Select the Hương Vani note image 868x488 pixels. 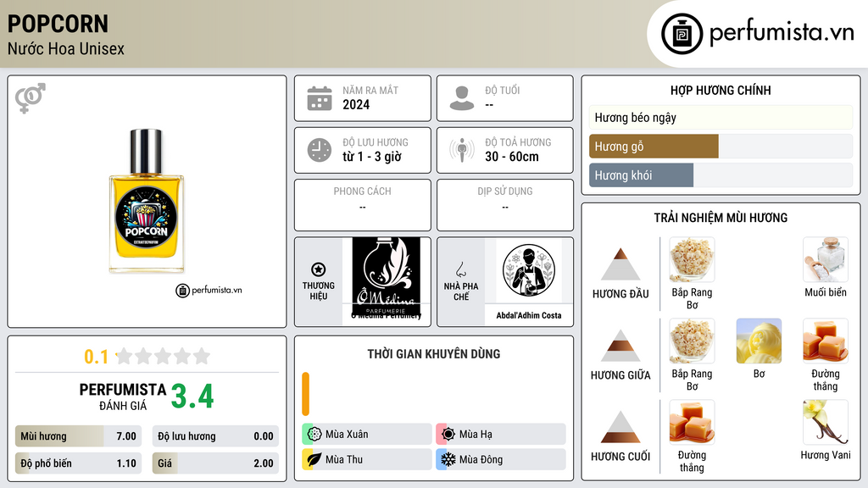coord(826,422)
